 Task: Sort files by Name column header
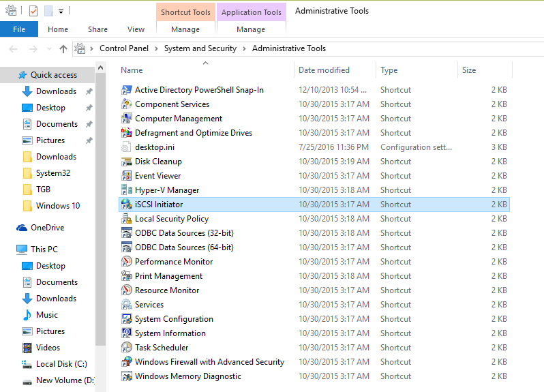[206, 70]
